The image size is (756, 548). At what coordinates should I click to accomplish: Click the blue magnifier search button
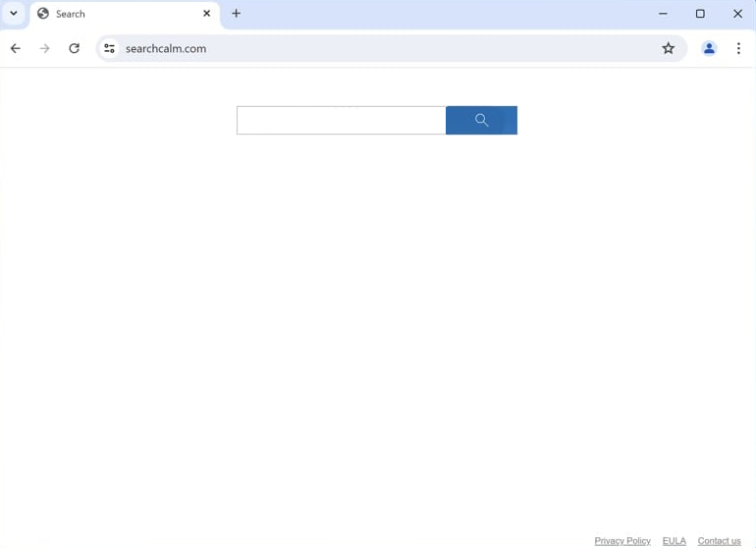click(x=481, y=120)
